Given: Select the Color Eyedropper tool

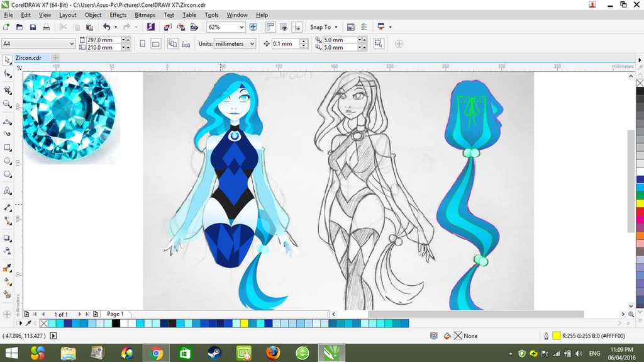Looking at the screenshot, I should click(x=7, y=268).
